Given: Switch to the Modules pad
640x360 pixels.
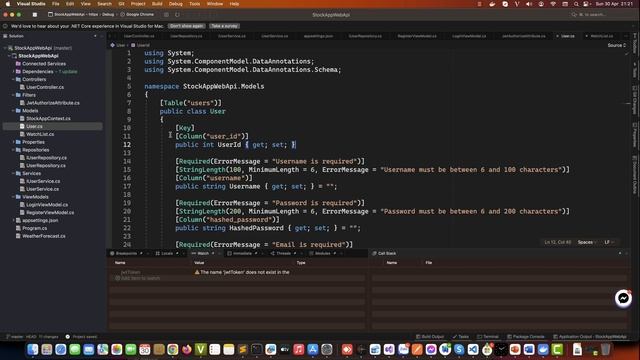Looking at the screenshot, I should (322, 253).
